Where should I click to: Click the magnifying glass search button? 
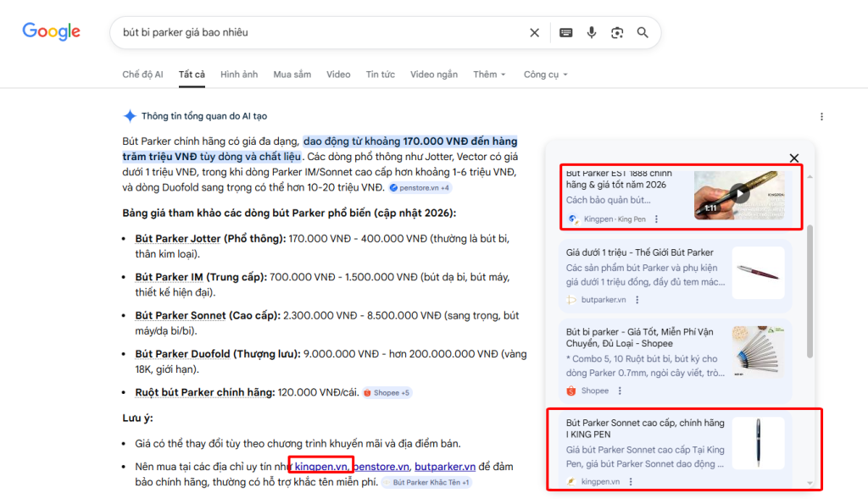(643, 33)
